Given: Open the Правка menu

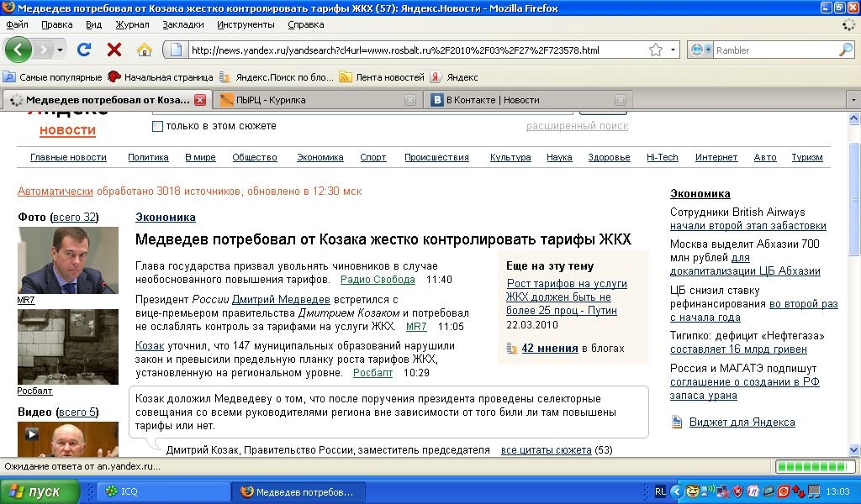Looking at the screenshot, I should coord(56,24).
